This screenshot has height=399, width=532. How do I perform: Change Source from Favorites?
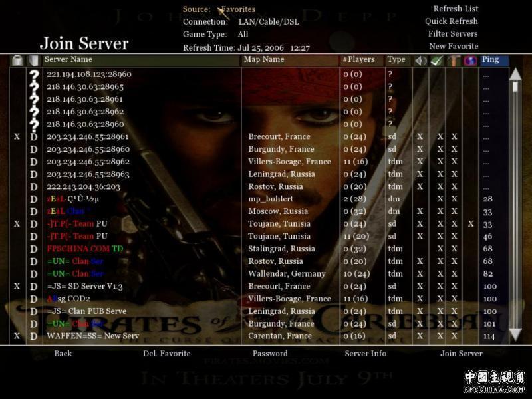click(219, 9)
